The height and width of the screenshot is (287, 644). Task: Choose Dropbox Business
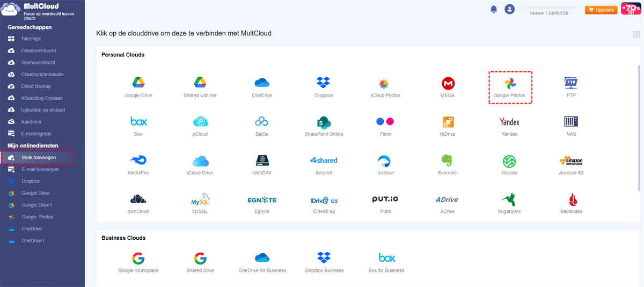coord(324,262)
